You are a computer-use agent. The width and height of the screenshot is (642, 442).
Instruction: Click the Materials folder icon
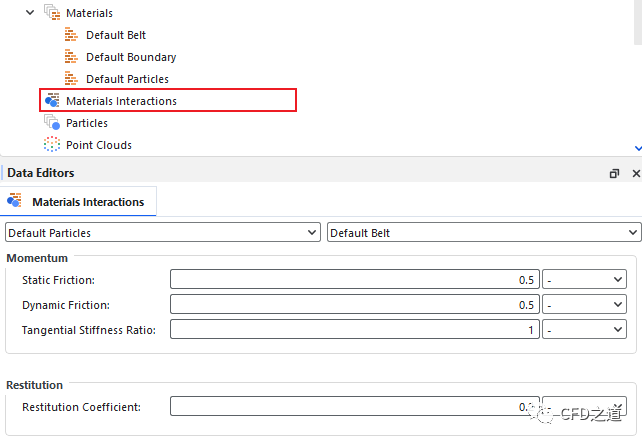[x=52, y=13]
